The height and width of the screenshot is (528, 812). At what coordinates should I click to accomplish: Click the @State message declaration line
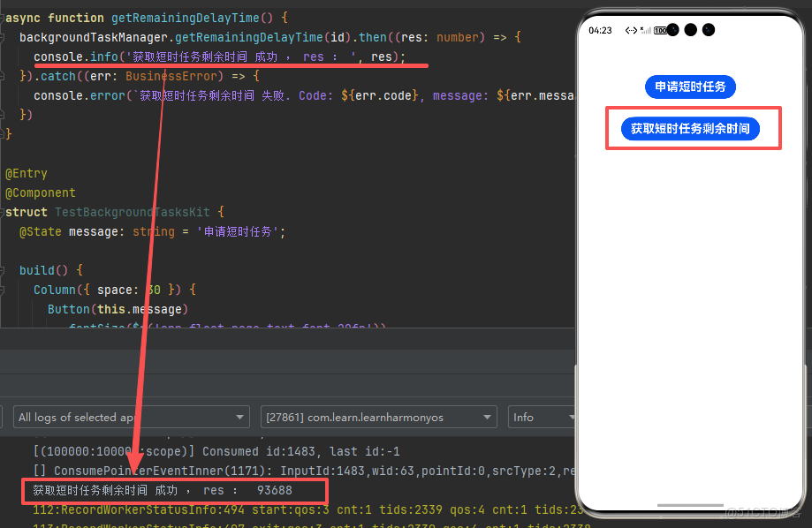pos(152,231)
